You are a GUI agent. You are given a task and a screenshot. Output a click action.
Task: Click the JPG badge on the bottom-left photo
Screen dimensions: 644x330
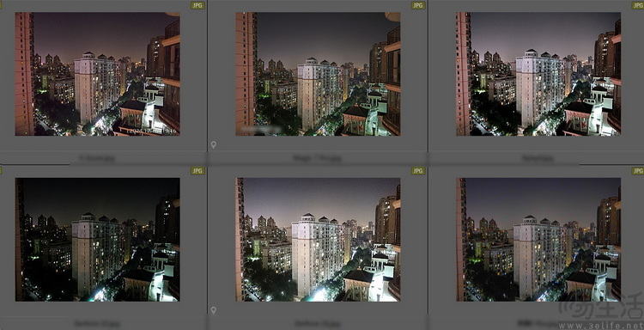click(x=197, y=170)
